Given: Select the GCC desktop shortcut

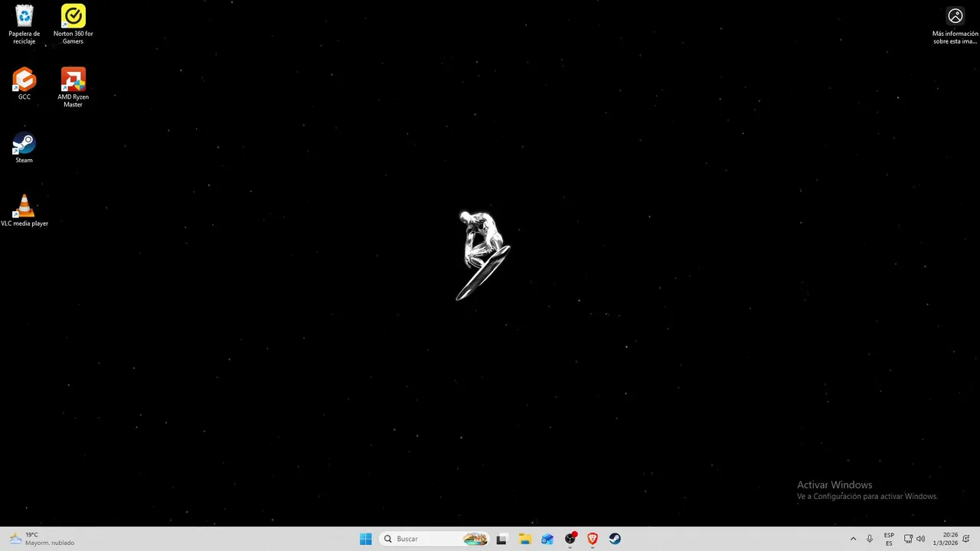Looking at the screenshot, I should pyautogui.click(x=24, y=84).
